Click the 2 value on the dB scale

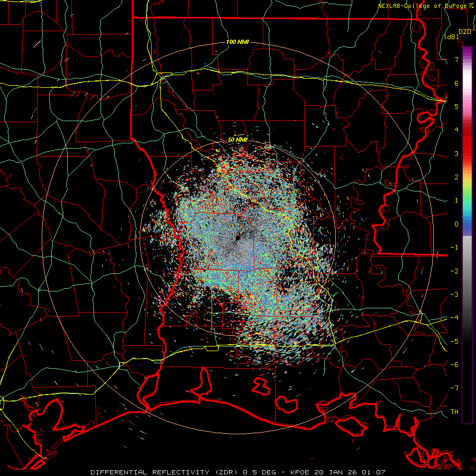456,177
